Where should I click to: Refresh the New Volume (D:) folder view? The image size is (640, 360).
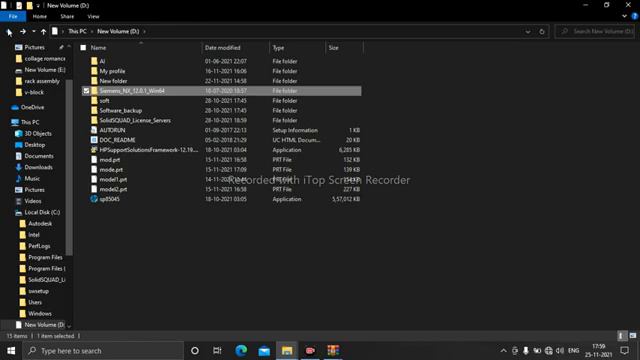coord(542,31)
